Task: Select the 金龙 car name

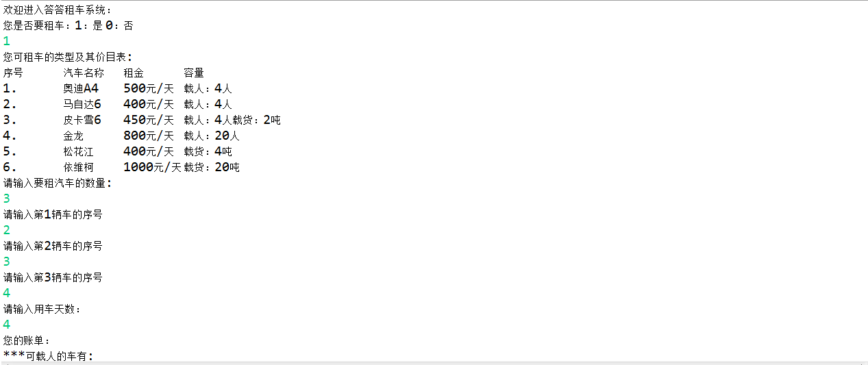Action: pos(73,136)
